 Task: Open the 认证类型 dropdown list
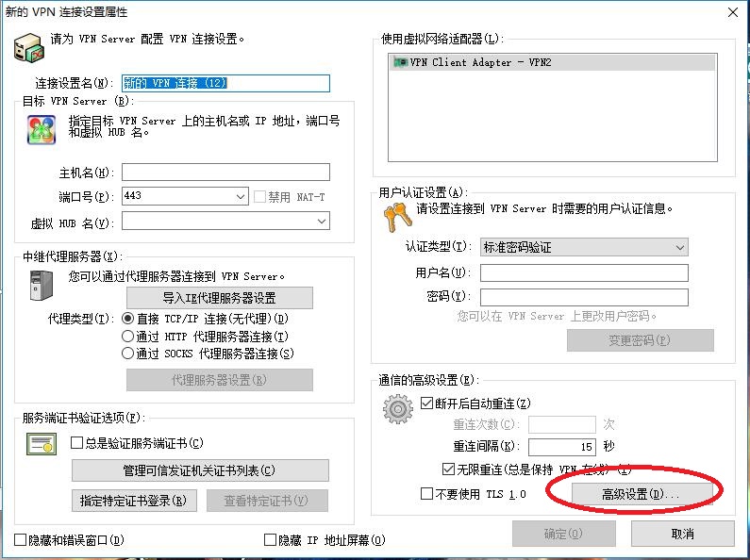coord(680,247)
